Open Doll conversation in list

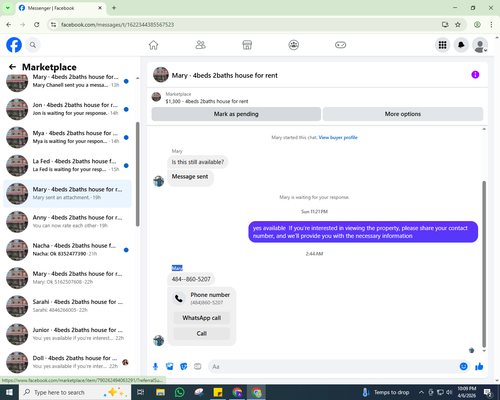click(67, 362)
